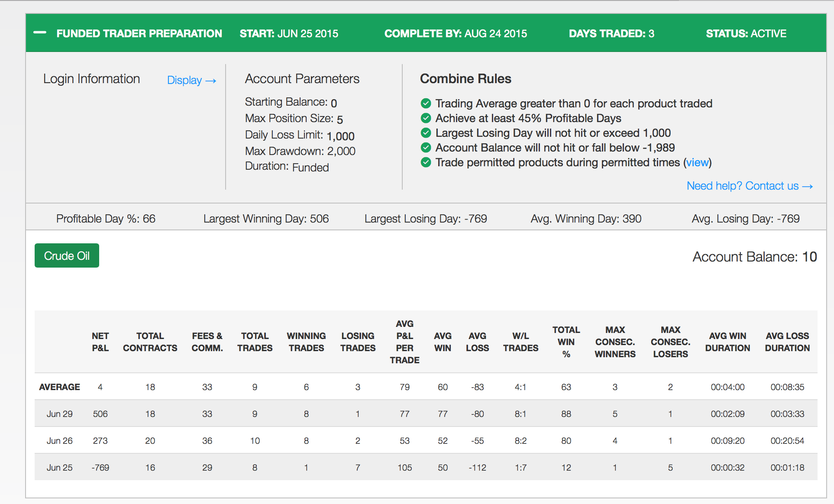Click Jun 29 W/L trades value 8:1
This screenshot has height=504, width=834.
[520, 414]
